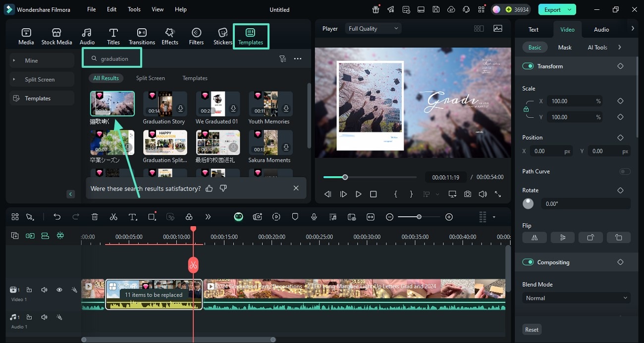
Task: Collapse the sidebar panel arrow
Action: [x=71, y=194]
